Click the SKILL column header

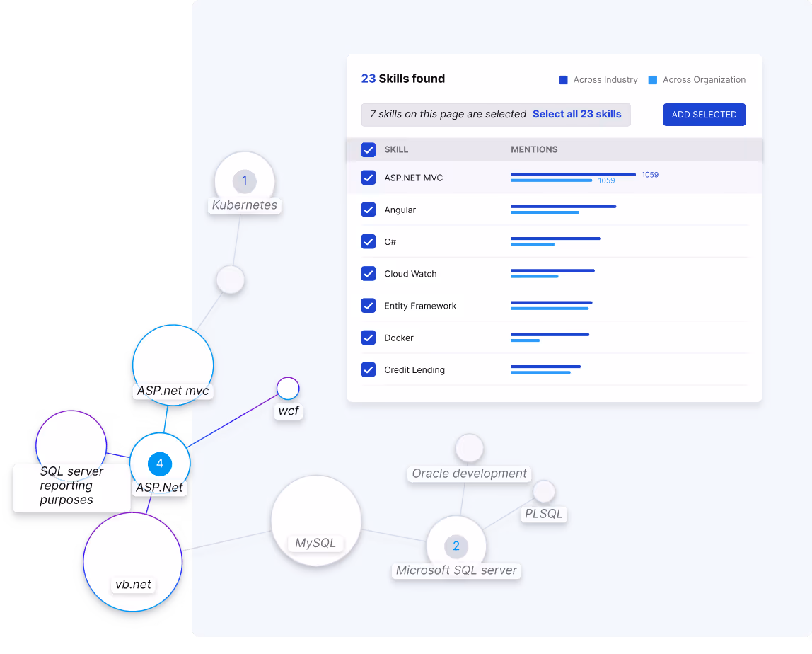point(396,150)
